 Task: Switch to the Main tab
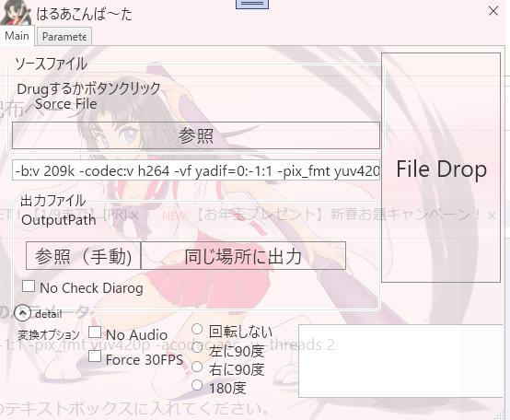click(17, 36)
